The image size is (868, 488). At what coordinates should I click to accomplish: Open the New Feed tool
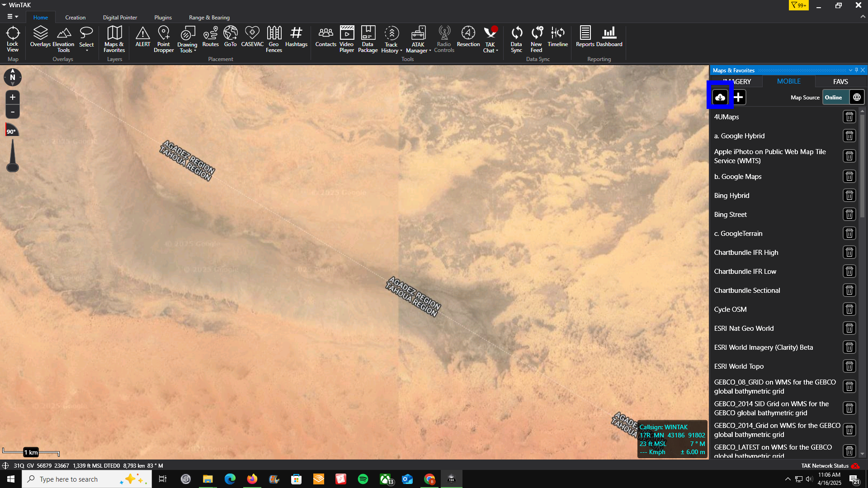[537, 39]
